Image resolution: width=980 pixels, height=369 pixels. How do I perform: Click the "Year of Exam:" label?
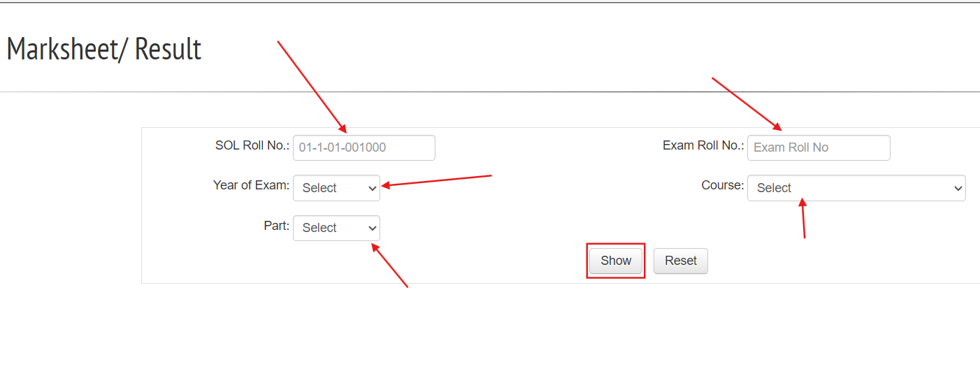click(x=251, y=185)
